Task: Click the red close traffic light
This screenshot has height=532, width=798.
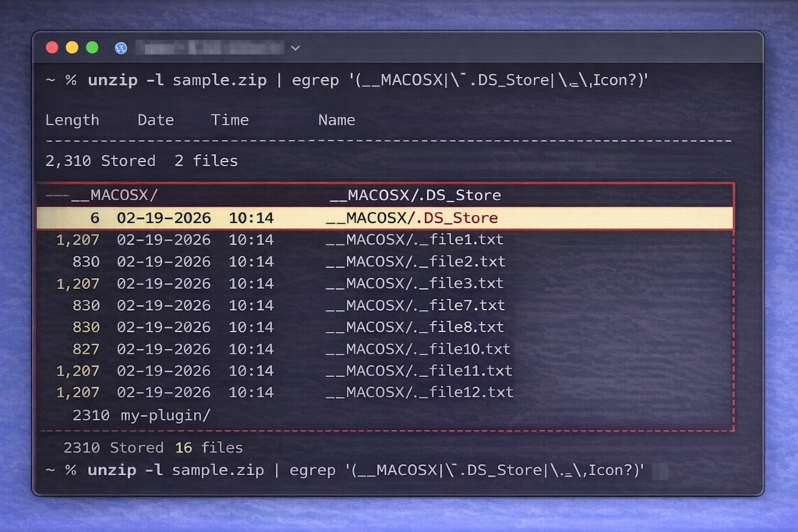Action: (x=51, y=47)
